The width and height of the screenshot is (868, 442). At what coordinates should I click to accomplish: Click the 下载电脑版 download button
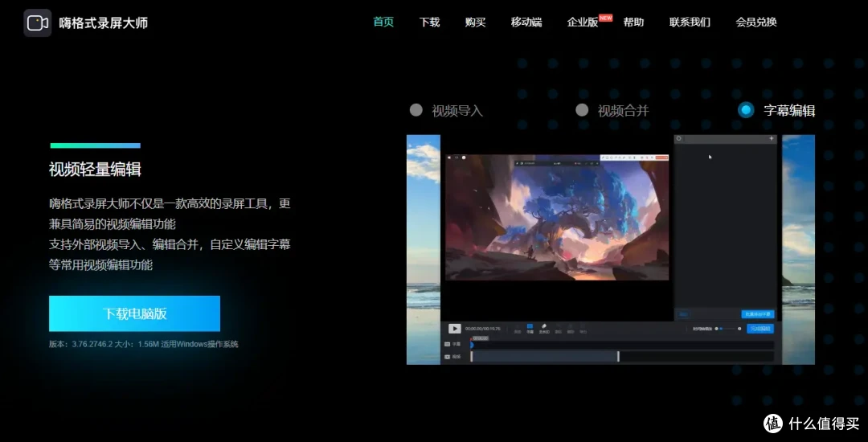[134, 313]
